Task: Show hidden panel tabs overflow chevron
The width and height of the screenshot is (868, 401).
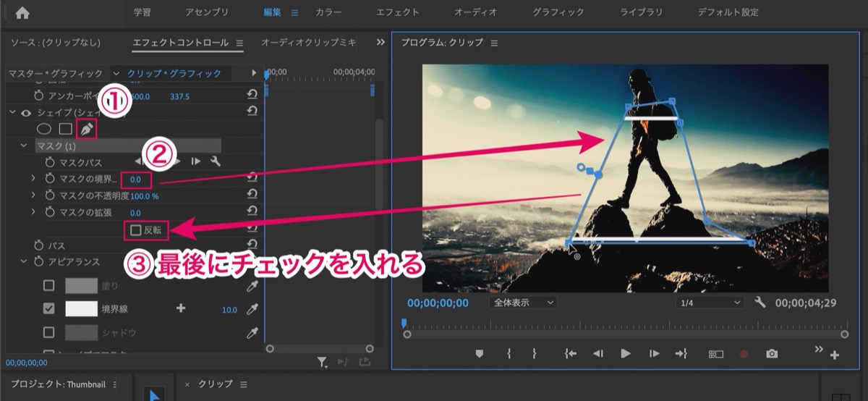Action: click(380, 43)
